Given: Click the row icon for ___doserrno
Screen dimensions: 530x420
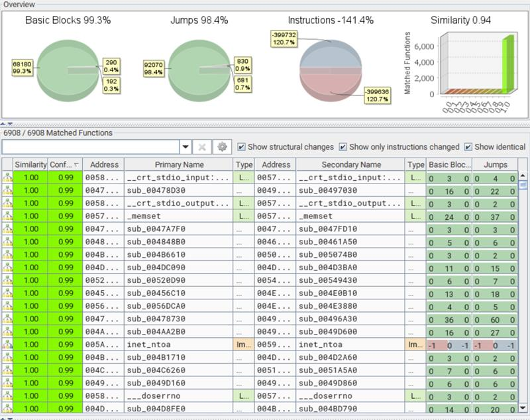Looking at the screenshot, I should click(x=7, y=396).
